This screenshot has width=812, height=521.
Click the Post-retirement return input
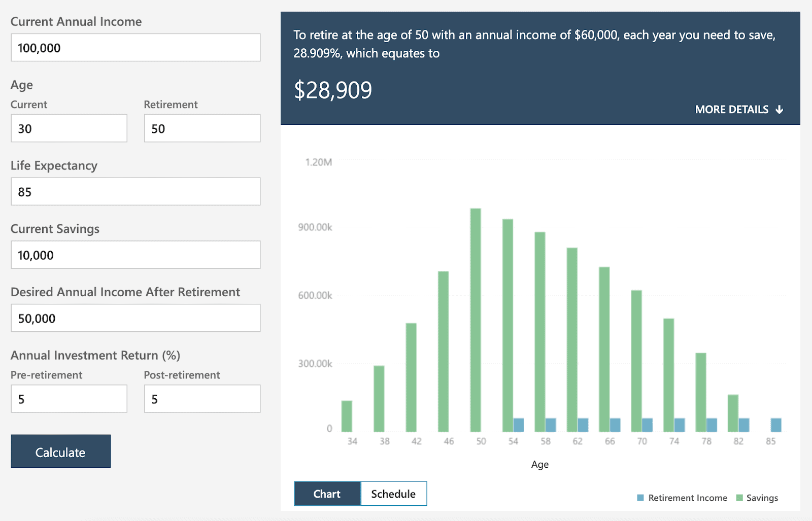202,399
